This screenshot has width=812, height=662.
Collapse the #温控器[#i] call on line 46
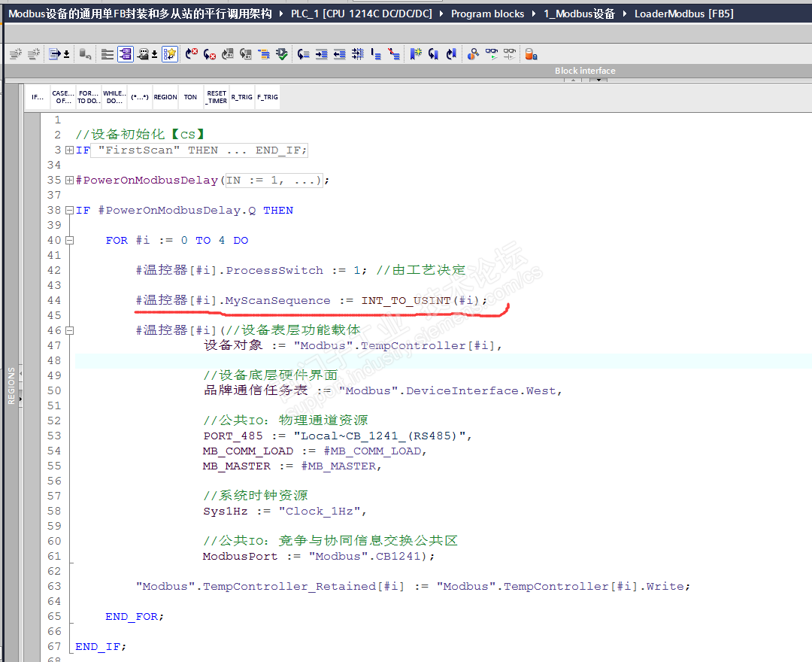click(x=69, y=330)
